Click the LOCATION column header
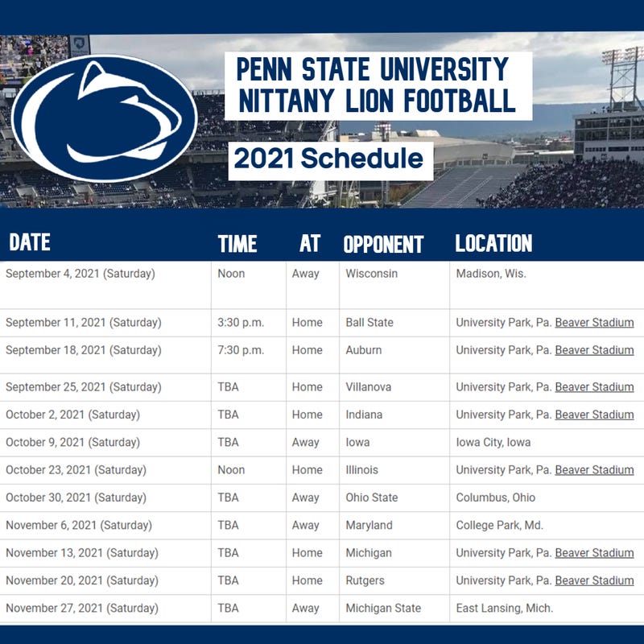Screen dimensions: 644x644 pyautogui.click(x=493, y=243)
